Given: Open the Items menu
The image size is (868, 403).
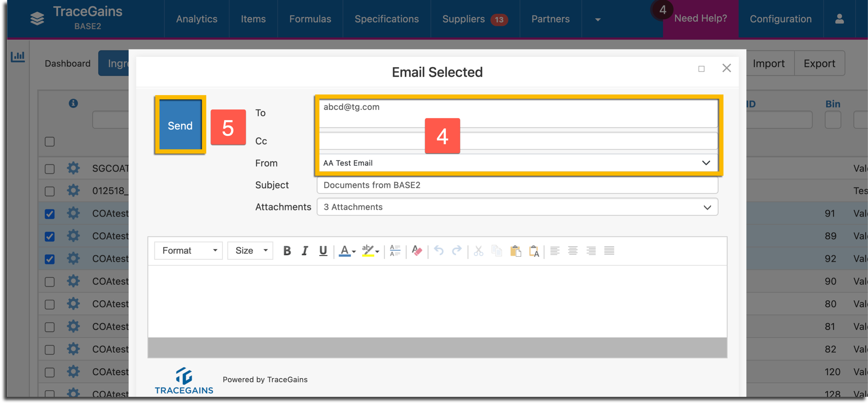Looking at the screenshot, I should [253, 19].
